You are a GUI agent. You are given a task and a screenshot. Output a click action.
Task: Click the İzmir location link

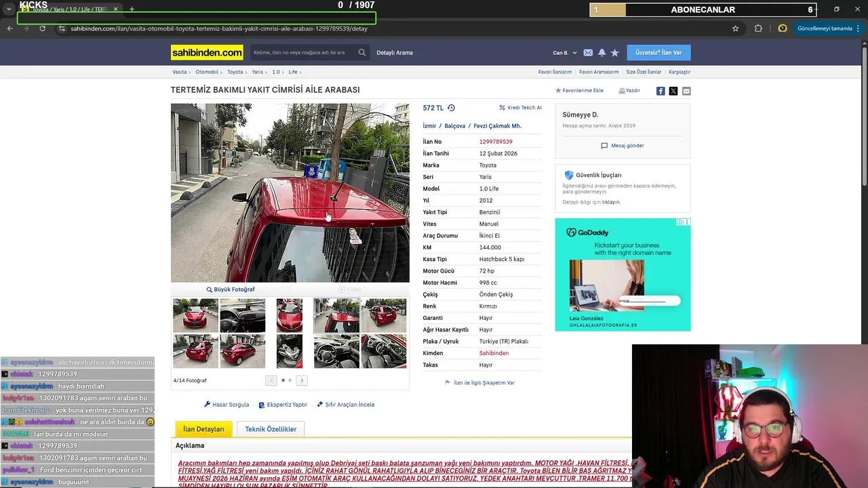(429, 126)
